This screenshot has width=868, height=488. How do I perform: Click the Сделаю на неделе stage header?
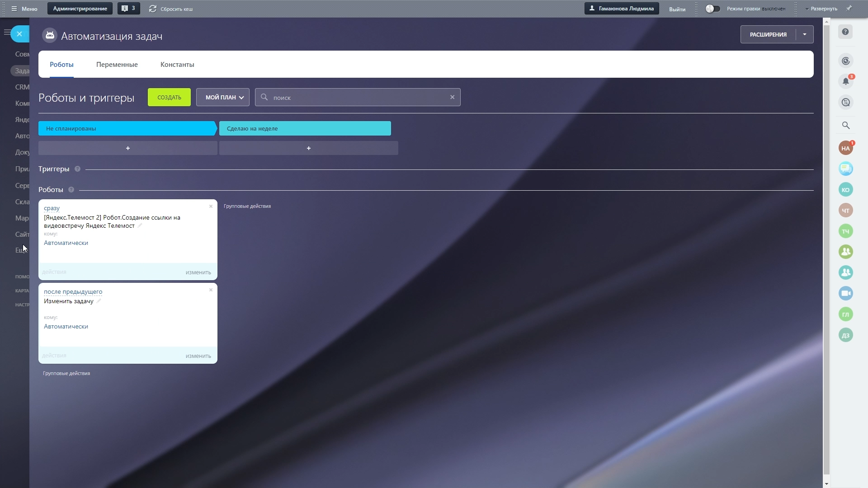click(x=305, y=128)
